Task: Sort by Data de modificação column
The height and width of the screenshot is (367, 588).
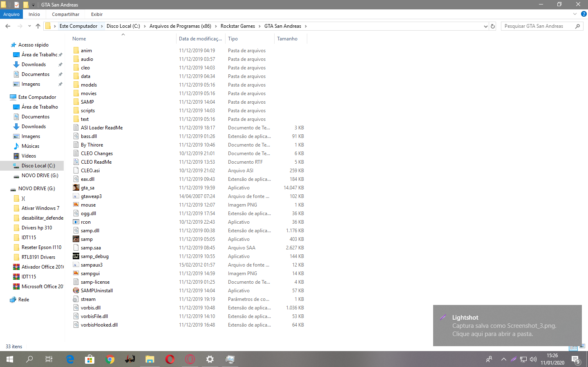Action: click(x=201, y=39)
